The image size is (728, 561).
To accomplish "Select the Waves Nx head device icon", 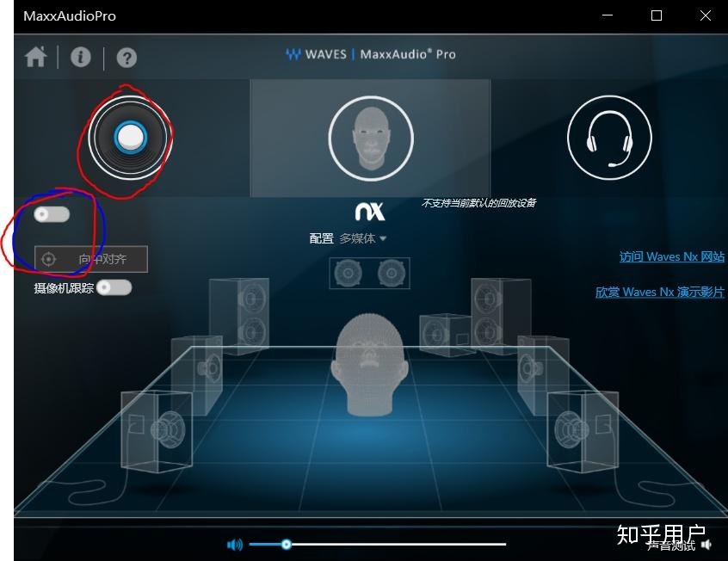I will (371, 136).
